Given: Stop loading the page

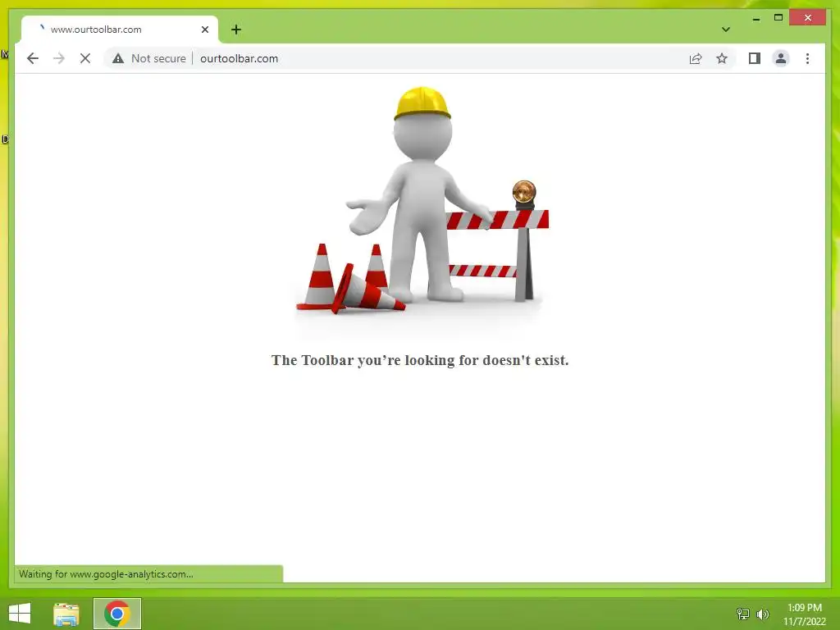Looking at the screenshot, I should pyautogui.click(x=85, y=58).
